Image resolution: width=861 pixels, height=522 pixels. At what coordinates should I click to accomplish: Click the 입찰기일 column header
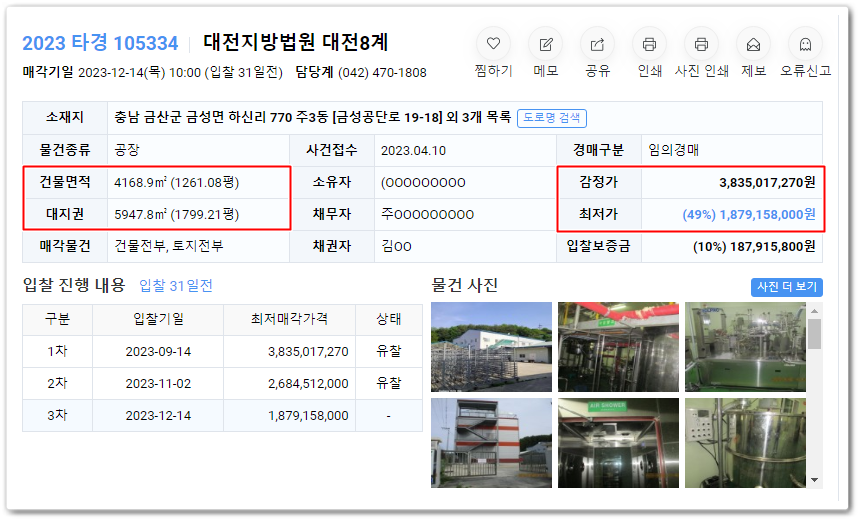pos(158,319)
